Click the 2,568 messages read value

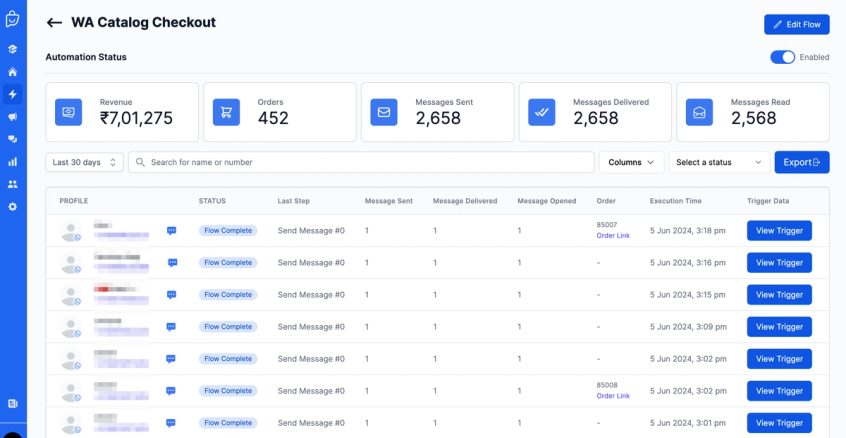753,118
